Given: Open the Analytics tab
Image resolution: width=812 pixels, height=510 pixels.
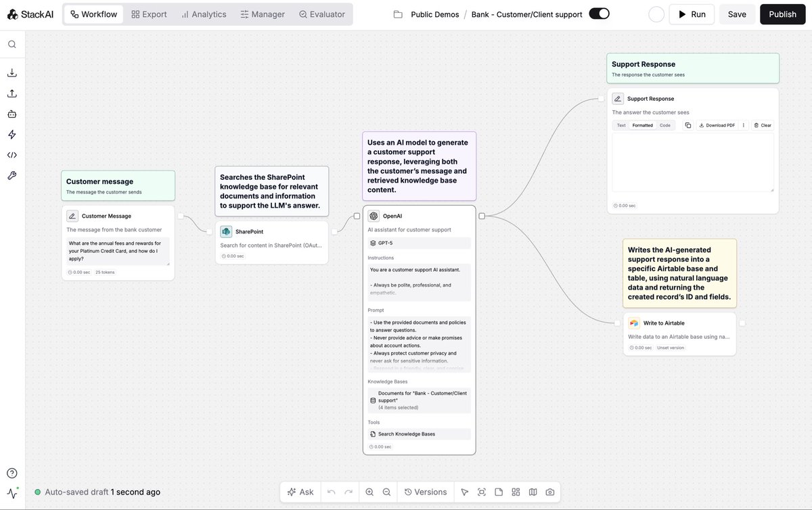Looking at the screenshot, I should (x=204, y=14).
